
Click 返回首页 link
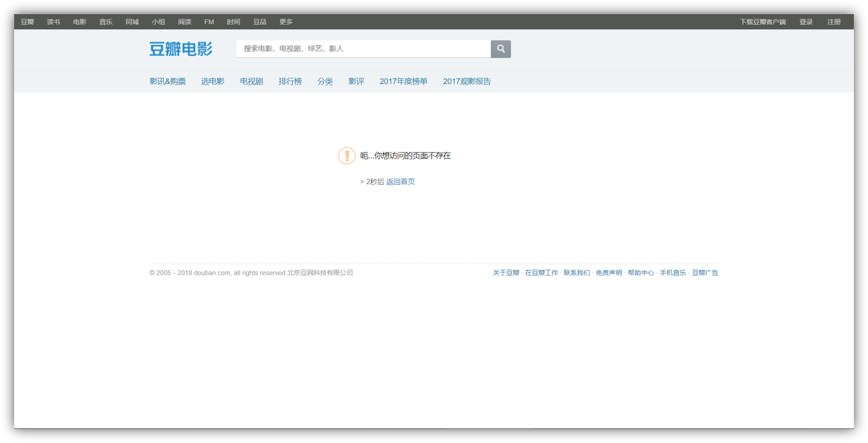[x=401, y=182]
